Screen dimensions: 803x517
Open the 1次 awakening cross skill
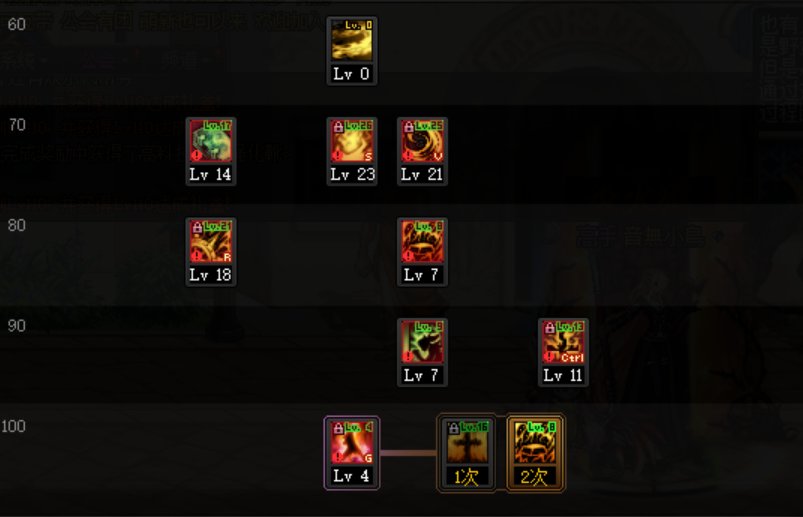tap(467, 442)
